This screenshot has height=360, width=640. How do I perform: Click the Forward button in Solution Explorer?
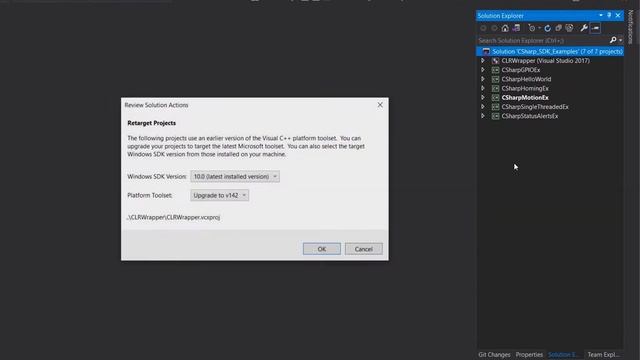click(494, 28)
